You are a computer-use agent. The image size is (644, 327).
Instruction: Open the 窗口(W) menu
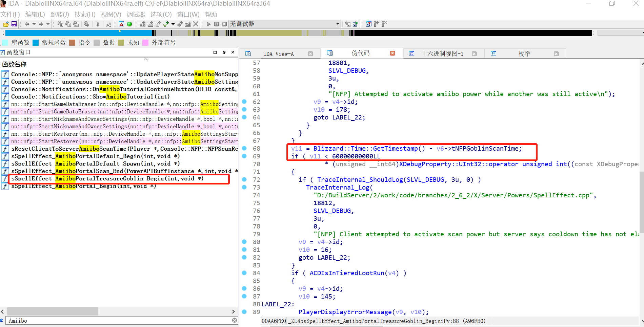(188, 15)
